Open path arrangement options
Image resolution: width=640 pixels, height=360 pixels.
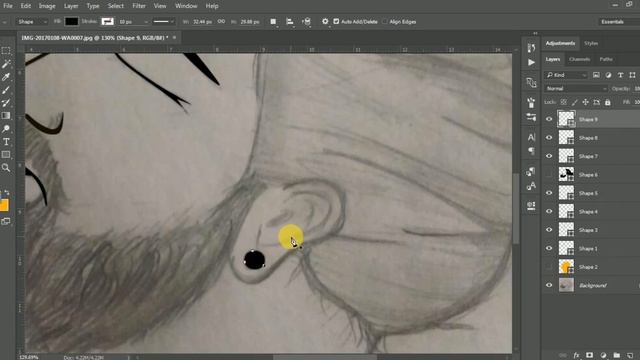tap(307, 22)
